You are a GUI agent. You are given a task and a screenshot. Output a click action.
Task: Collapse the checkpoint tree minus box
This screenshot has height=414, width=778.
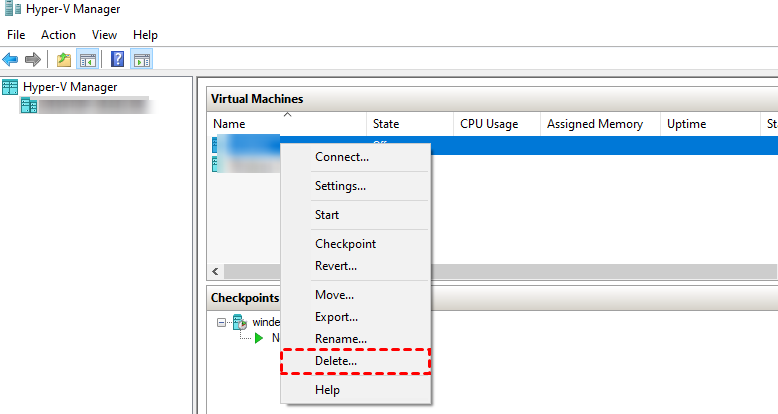(221, 323)
